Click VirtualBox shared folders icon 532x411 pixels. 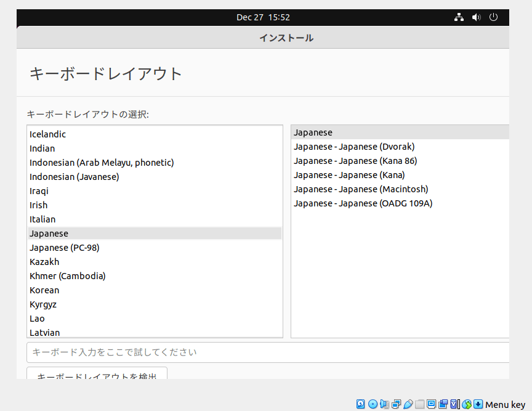tap(420, 404)
